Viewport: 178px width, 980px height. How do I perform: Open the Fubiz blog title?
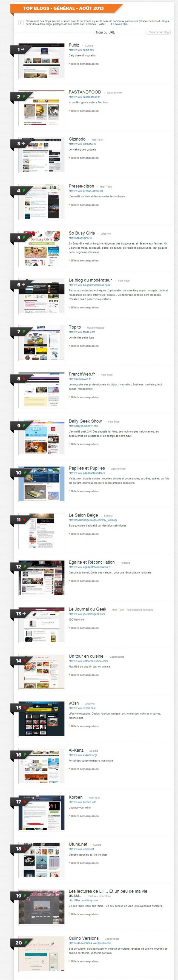pyautogui.click(x=74, y=45)
